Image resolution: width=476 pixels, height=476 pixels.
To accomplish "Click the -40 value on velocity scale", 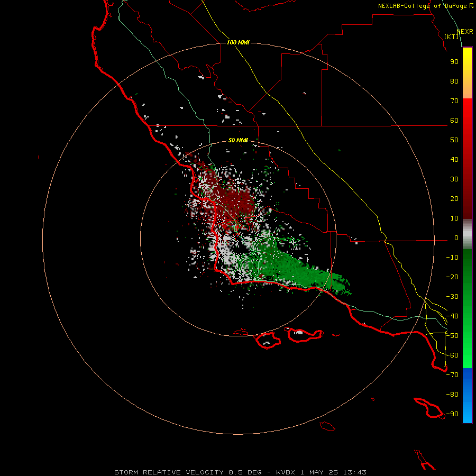I will [x=452, y=316].
